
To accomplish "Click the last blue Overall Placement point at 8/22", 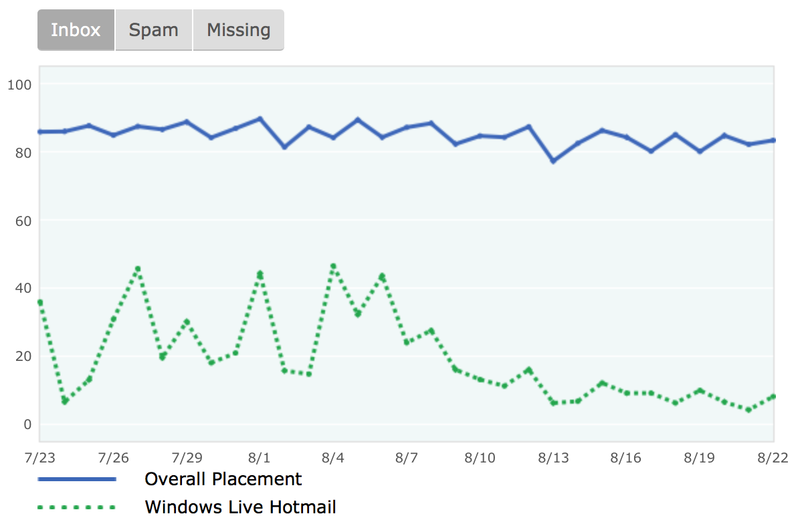I will [x=773, y=140].
